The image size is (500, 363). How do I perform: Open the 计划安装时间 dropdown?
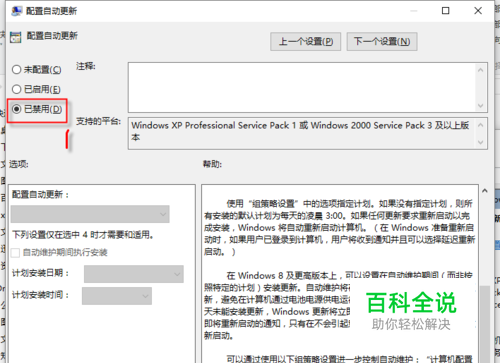click(117, 296)
